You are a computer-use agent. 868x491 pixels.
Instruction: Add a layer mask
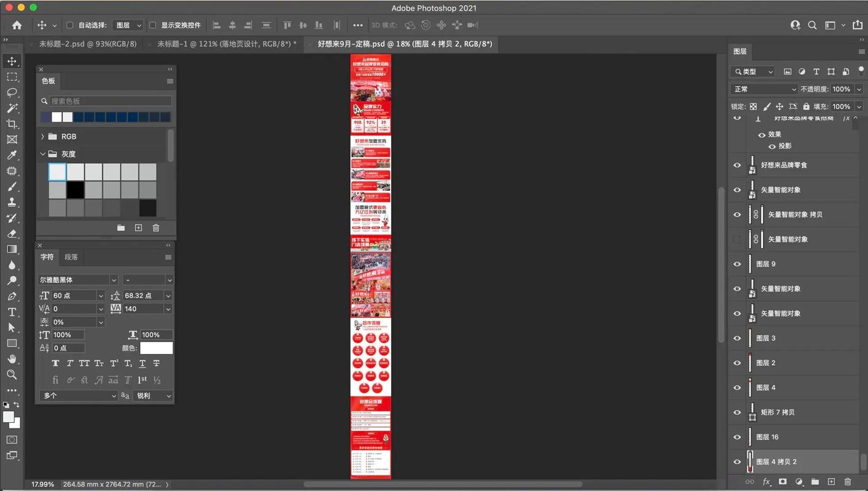click(783, 482)
